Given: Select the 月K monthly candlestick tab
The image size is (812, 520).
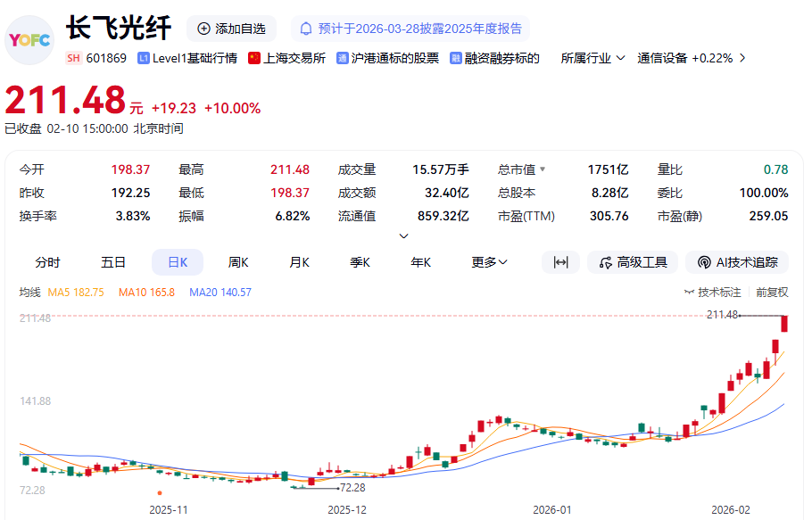Looking at the screenshot, I should click(x=299, y=262).
